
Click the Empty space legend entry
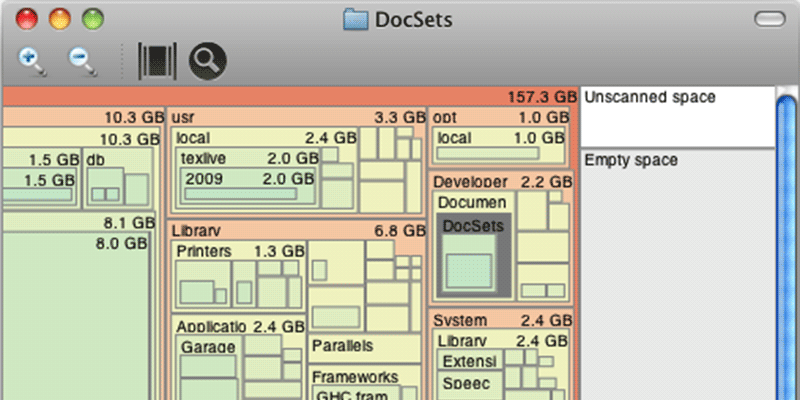click(632, 160)
